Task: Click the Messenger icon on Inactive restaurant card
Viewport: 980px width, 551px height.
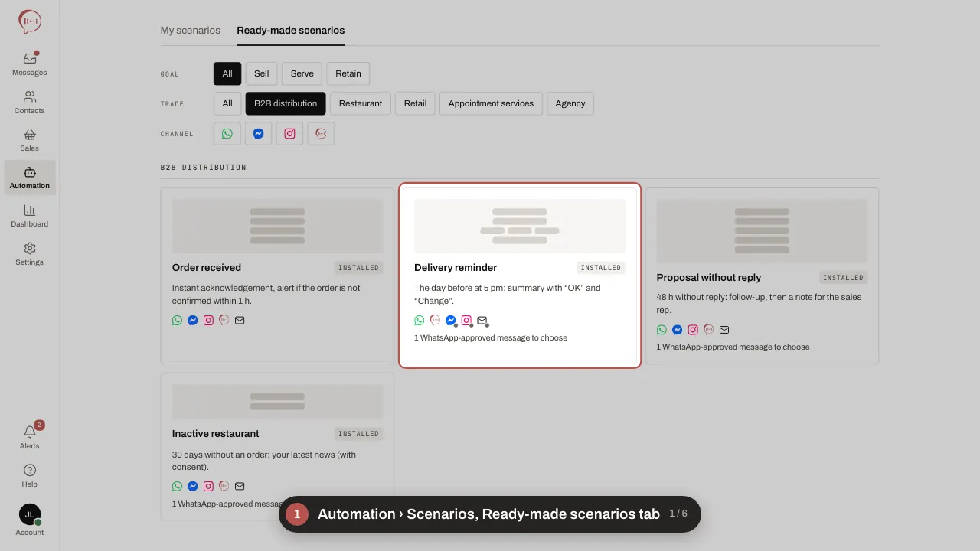Action: [x=193, y=487]
